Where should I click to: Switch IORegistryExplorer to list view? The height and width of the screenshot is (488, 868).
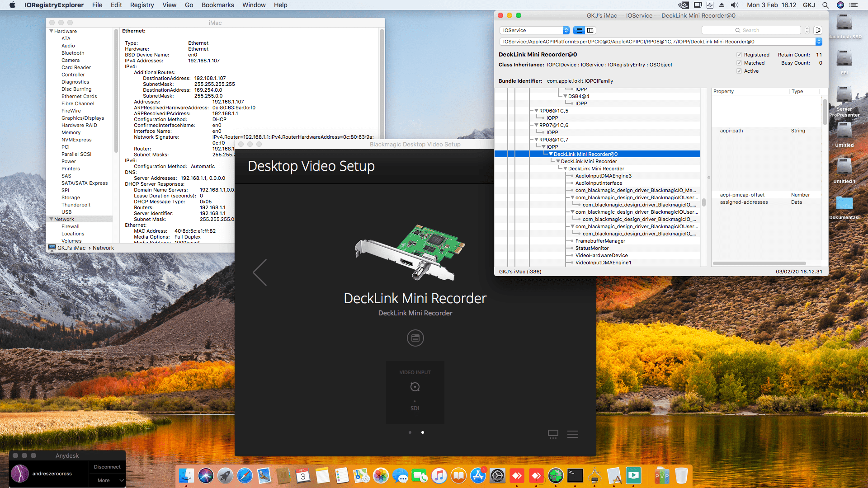coord(579,30)
